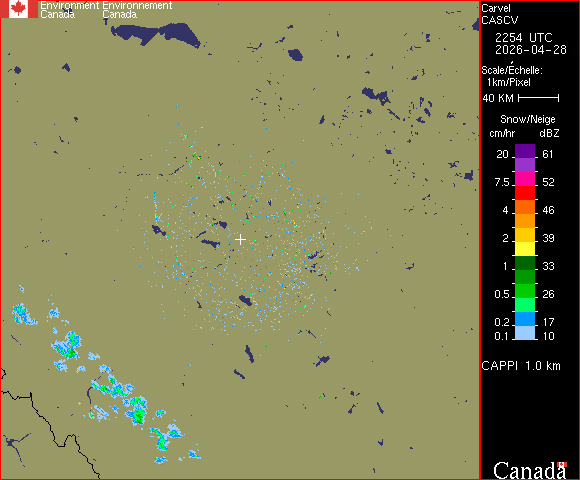Select the dark green 33 dBZ swatch
The image size is (580, 480).
point(525,263)
